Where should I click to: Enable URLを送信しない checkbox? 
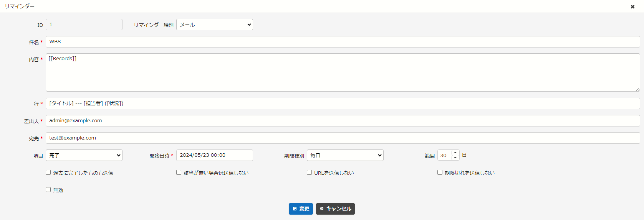310,172
